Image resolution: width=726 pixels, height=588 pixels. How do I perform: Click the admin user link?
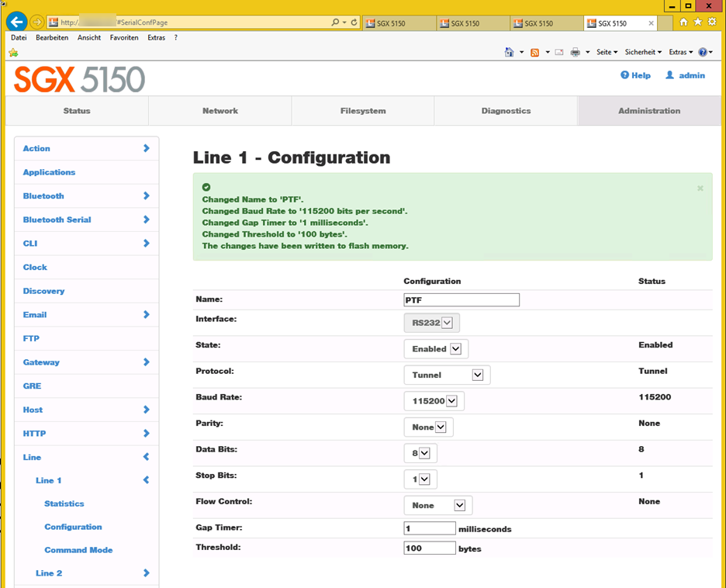[x=685, y=75]
